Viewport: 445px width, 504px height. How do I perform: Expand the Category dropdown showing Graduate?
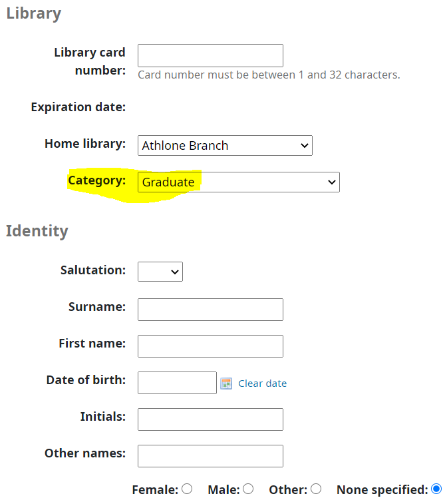pos(239,182)
